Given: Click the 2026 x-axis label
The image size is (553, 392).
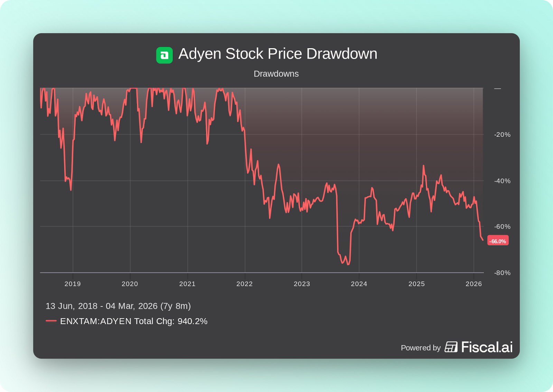Looking at the screenshot, I should [x=474, y=284].
